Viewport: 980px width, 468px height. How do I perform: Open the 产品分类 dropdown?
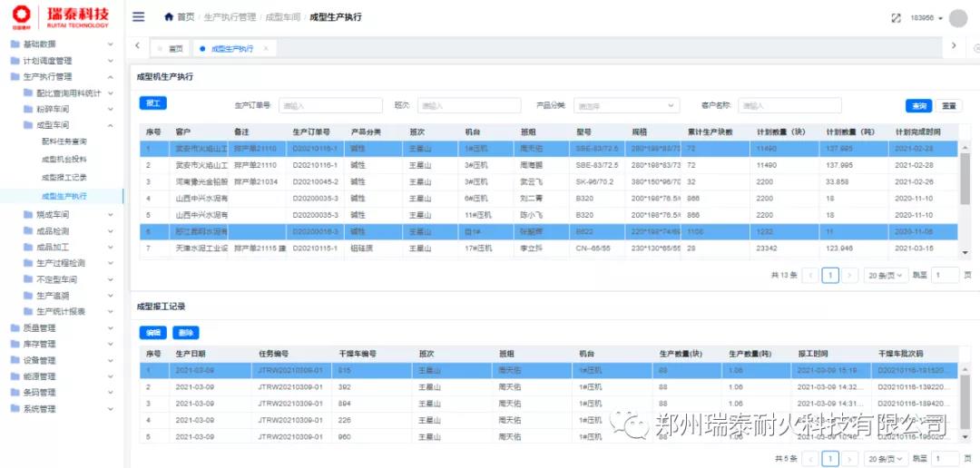tap(626, 105)
